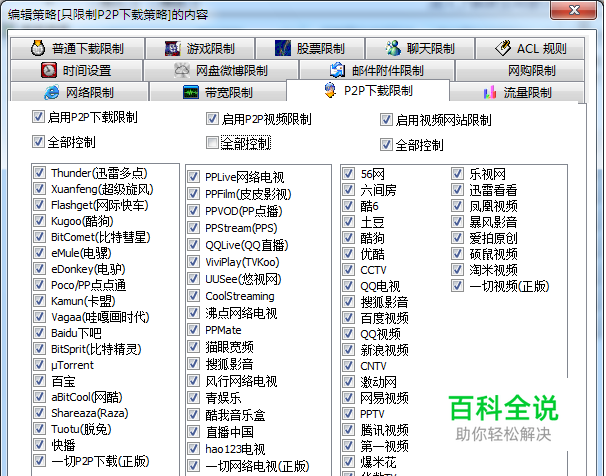The width and height of the screenshot is (606, 476).
Task: Switch to 邮件附件限制 tab
Action: [377, 70]
